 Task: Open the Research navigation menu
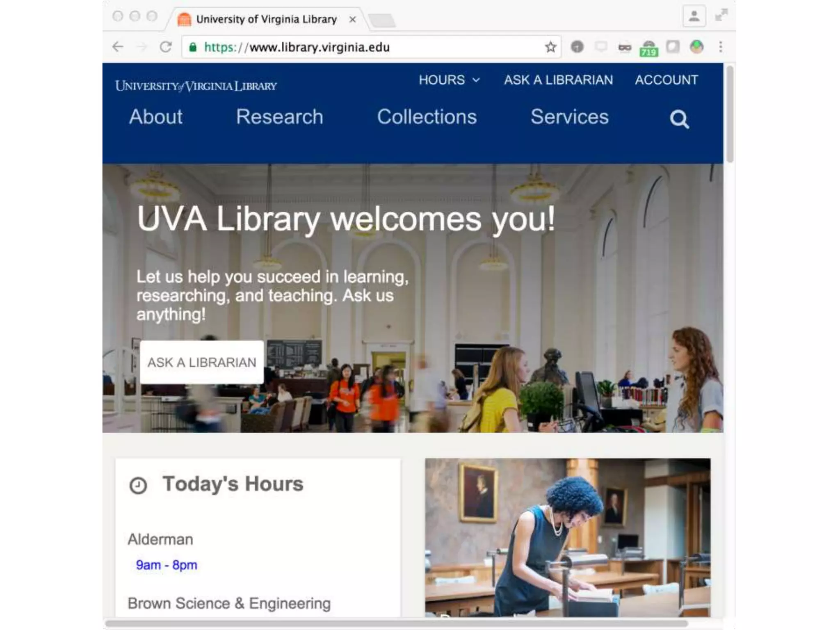click(280, 117)
